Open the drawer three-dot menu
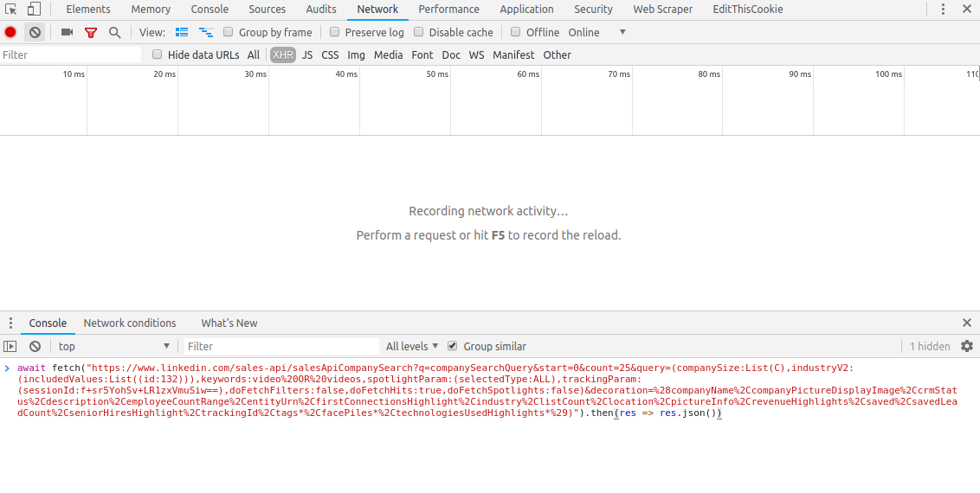Image resolution: width=980 pixels, height=493 pixels. pyautogui.click(x=10, y=323)
